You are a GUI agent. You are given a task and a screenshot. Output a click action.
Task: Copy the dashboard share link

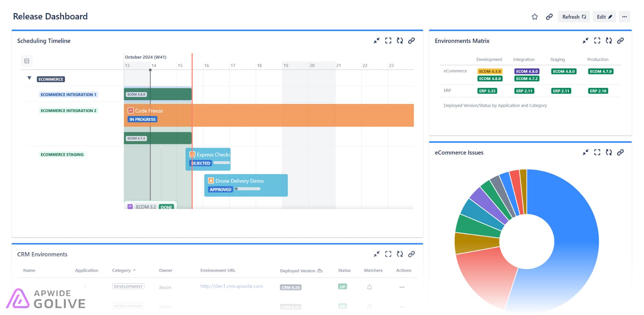(549, 16)
